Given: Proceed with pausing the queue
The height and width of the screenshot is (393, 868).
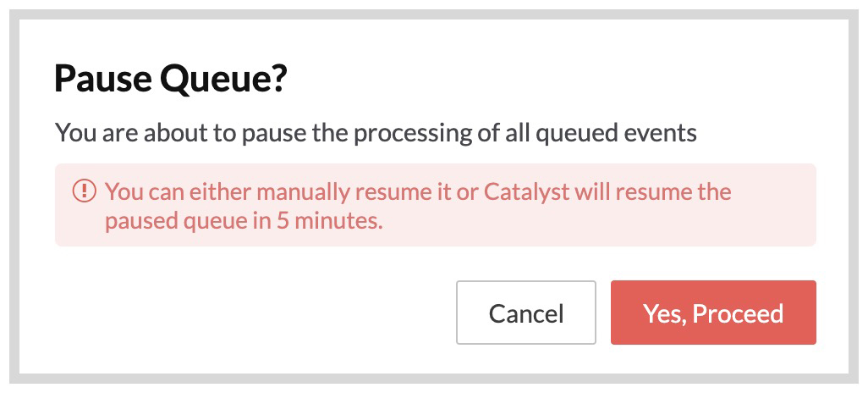Looking at the screenshot, I should [713, 313].
